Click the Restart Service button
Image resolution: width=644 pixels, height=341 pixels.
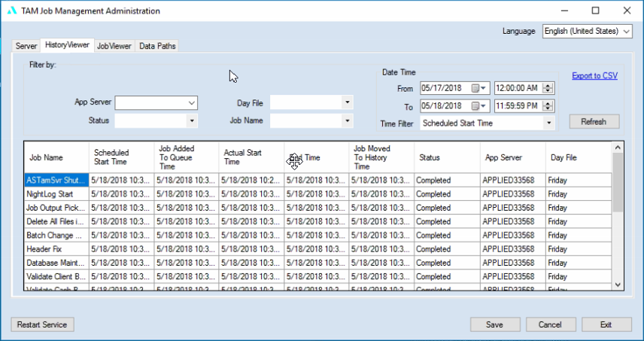[42, 324]
